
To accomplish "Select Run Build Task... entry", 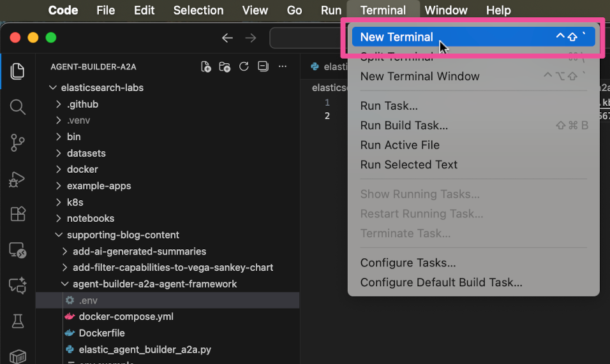I will [473, 126].
